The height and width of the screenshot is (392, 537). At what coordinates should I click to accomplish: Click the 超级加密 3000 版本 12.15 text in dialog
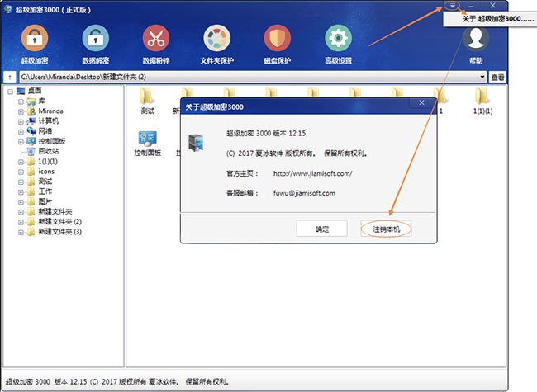click(x=266, y=134)
